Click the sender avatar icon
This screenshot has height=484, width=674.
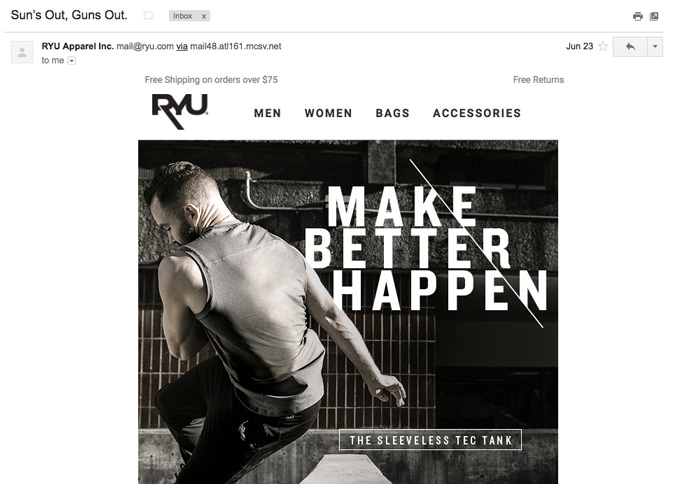[x=22, y=52]
